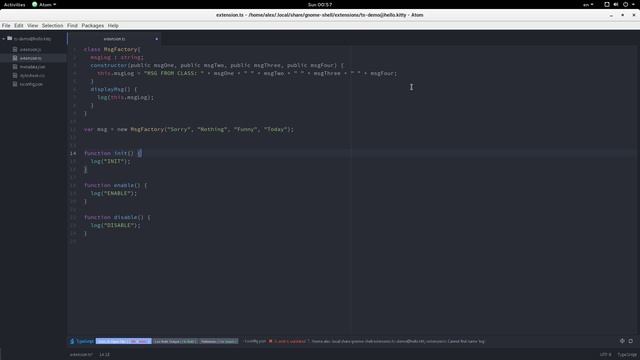
Task: Open the File menu
Action: pos(6,25)
